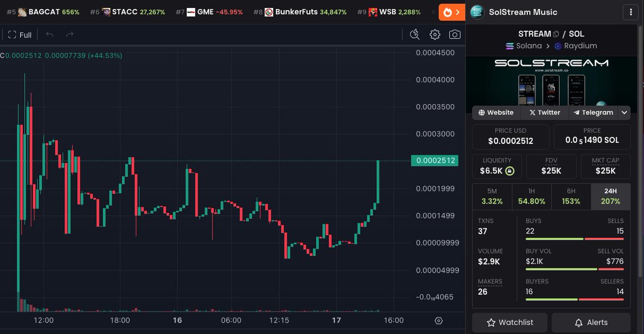The height and width of the screenshot is (334, 644).
Task: Click the BAGCAT token icon
Action: tap(22, 12)
